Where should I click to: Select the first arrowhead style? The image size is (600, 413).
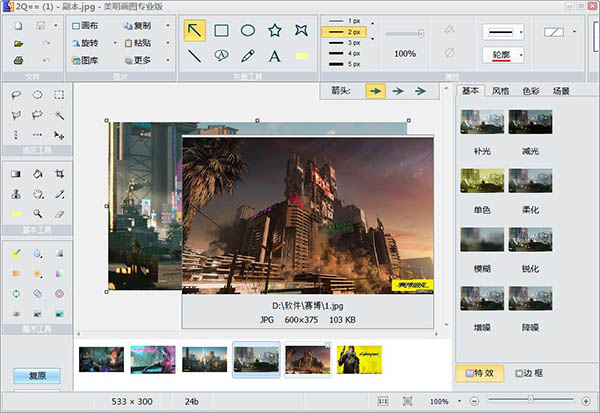point(375,91)
